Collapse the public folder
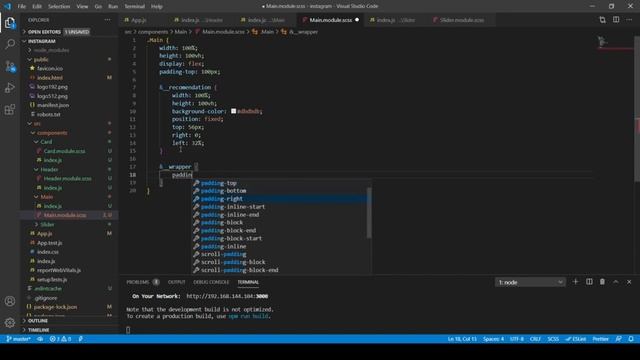640x360 pixels. 41,59
